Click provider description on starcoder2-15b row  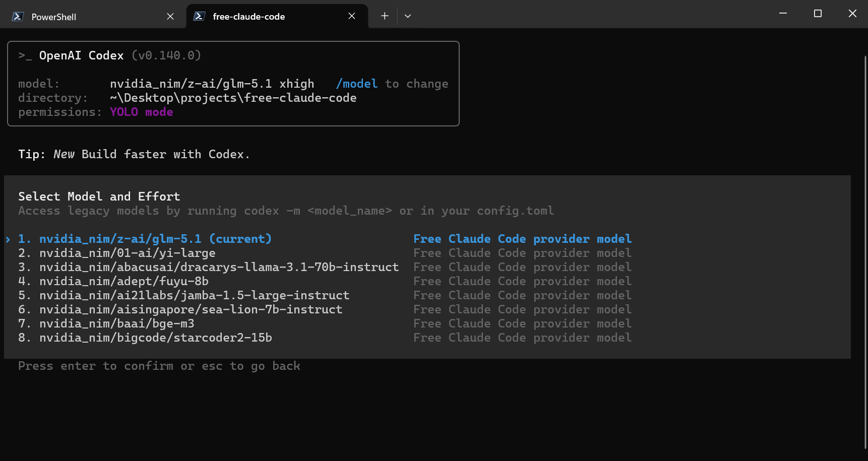[x=523, y=338]
